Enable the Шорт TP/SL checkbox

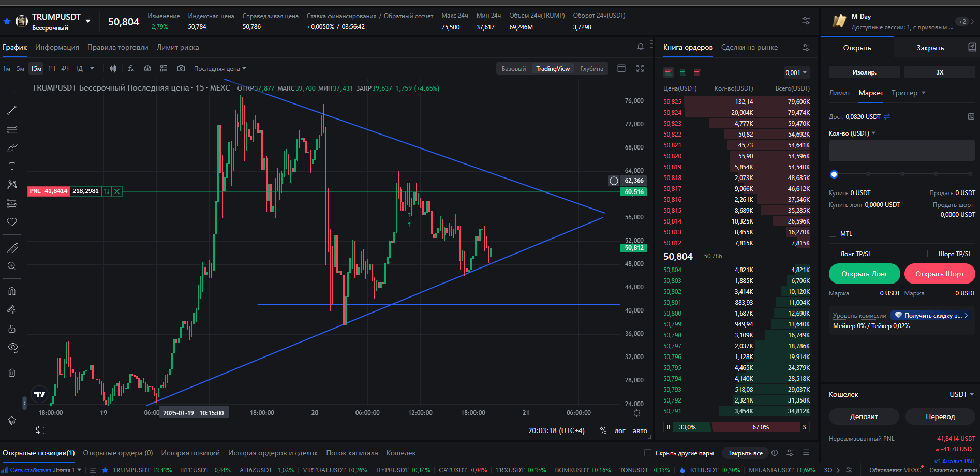coord(931,254)
